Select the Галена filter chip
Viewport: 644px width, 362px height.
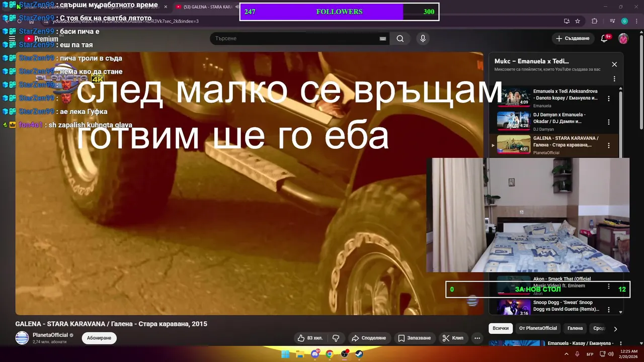pos(575,328)
